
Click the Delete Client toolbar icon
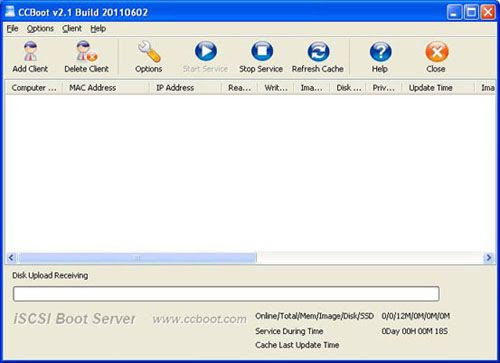click(x=86, y=52)
